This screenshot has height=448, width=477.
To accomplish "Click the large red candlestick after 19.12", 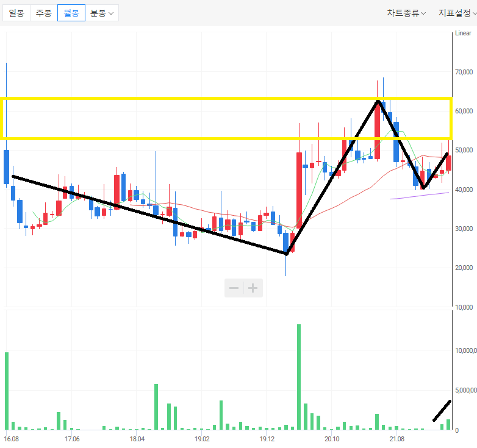I will 299,190.
